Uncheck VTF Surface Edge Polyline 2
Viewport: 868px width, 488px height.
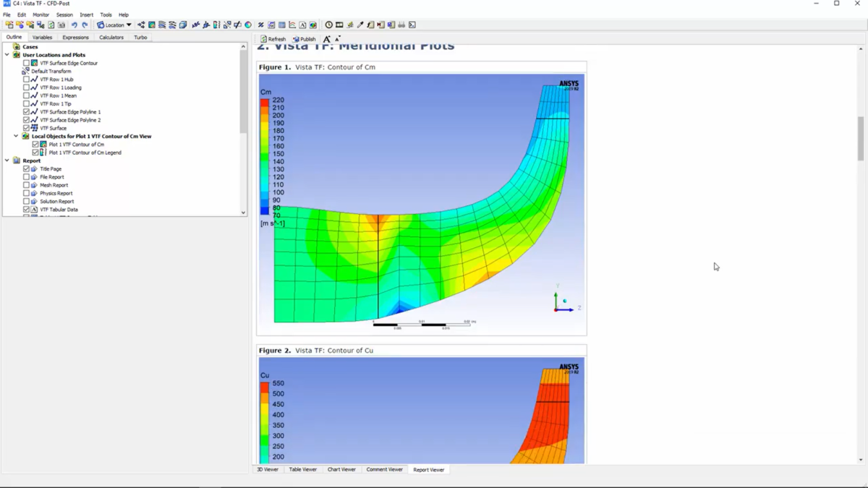click(27, 120)
